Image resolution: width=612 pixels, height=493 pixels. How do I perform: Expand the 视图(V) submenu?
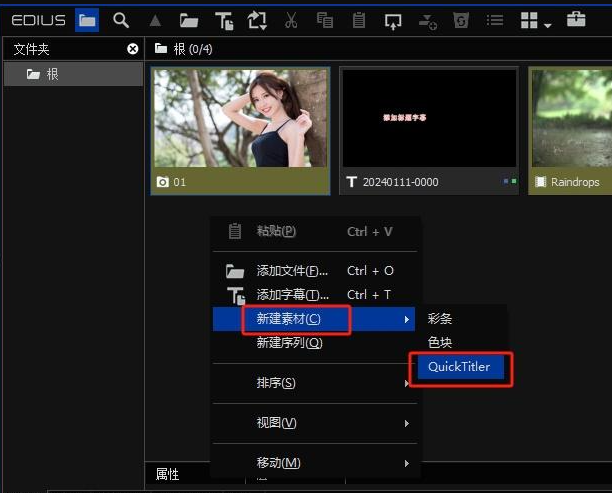(315, 423)
